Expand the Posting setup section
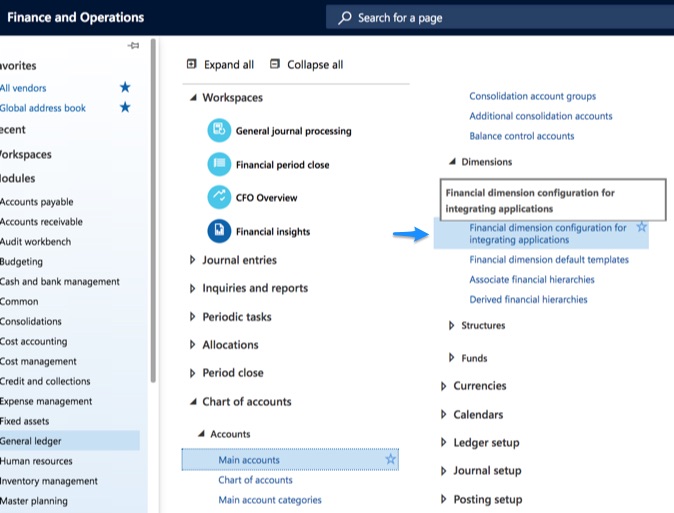The width and height of the screenshot is (674, 513). click(x=444, y=499)
